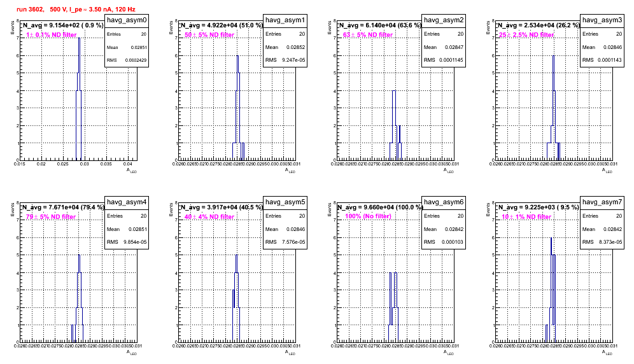The height and width of the screenshot is (364, 634).
Task: Click RMS value 0.0001143 in havg_asym3
Action: pos(610,60)
